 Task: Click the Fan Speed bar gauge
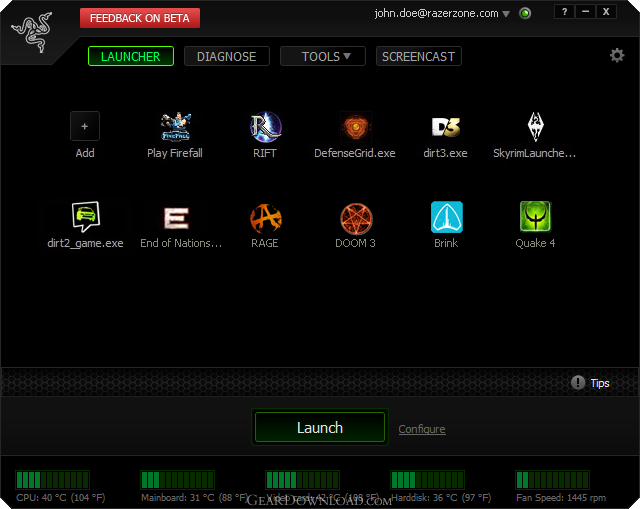552,480
